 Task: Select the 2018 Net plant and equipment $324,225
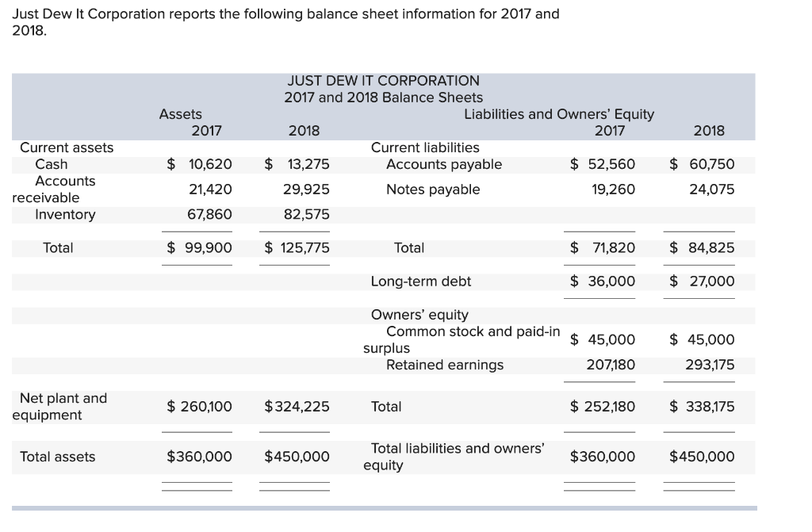[297, 407]
